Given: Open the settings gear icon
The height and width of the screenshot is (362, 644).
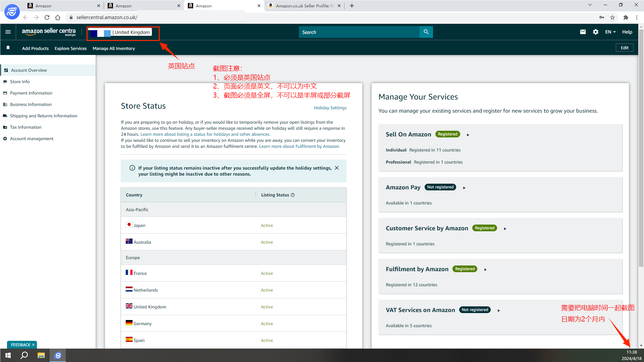Looking at the screenshot, I should coord(595,32).
